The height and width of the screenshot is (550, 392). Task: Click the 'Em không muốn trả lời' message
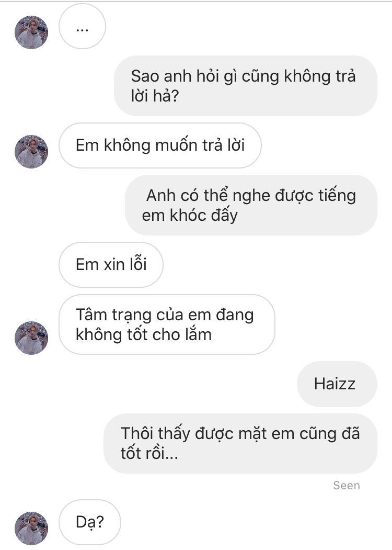point(160,145)
